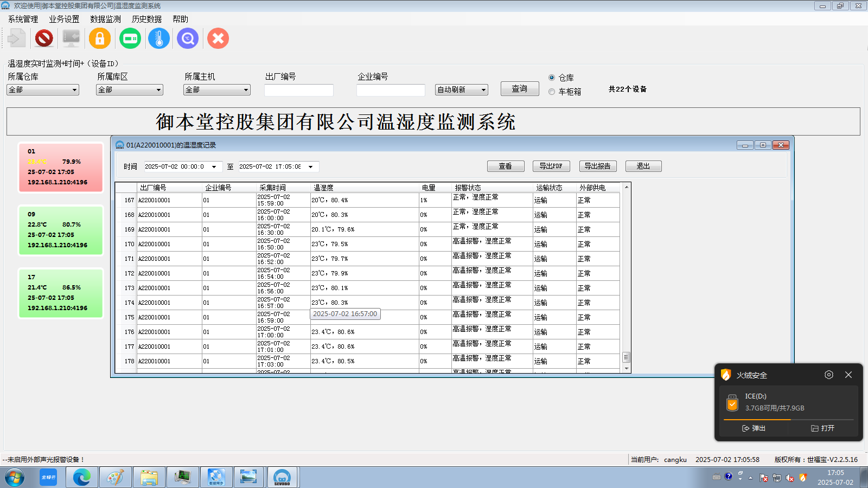868x488 pixels.
Task: Open the 业务设置 menu
Action: coord(64,19)
